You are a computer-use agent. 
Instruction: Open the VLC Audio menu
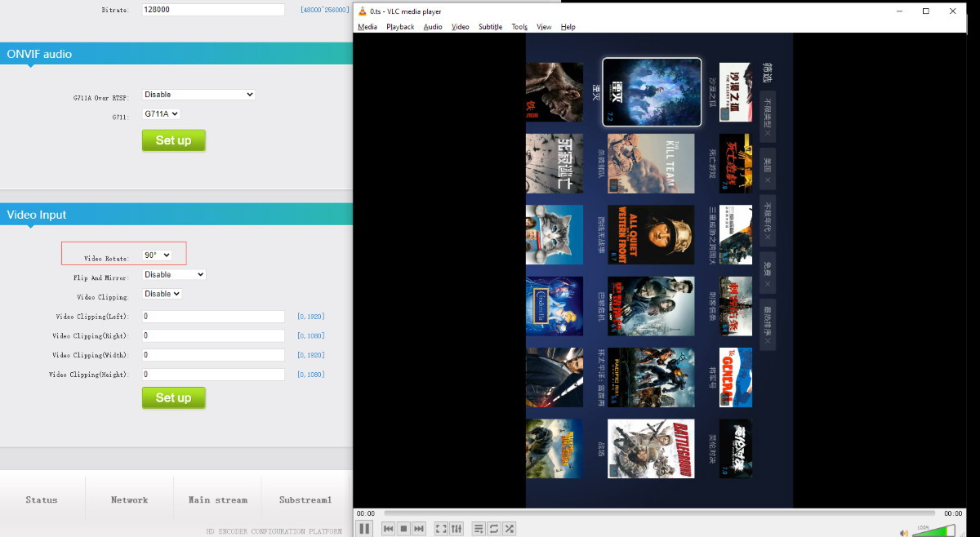pos(433,27)
